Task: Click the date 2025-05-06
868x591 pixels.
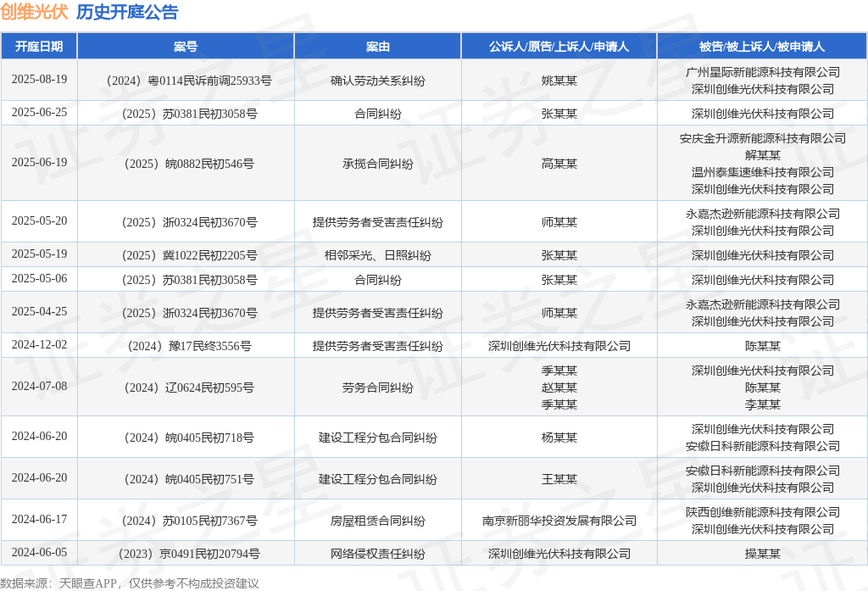Action: (x=39, y=279)
